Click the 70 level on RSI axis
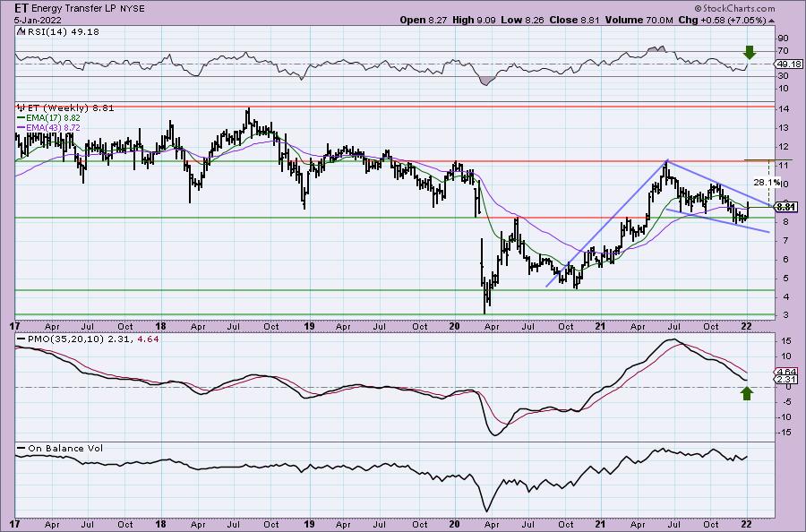 click(x=784, y=51)
